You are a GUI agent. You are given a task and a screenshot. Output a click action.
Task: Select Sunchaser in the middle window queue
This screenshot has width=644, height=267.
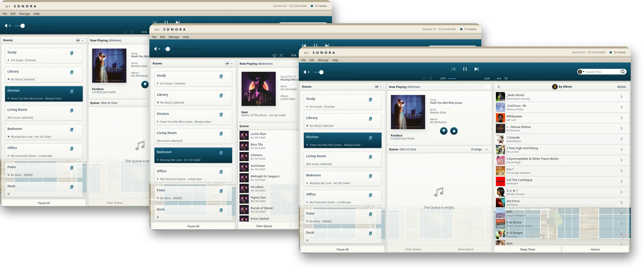coord(269,167)
